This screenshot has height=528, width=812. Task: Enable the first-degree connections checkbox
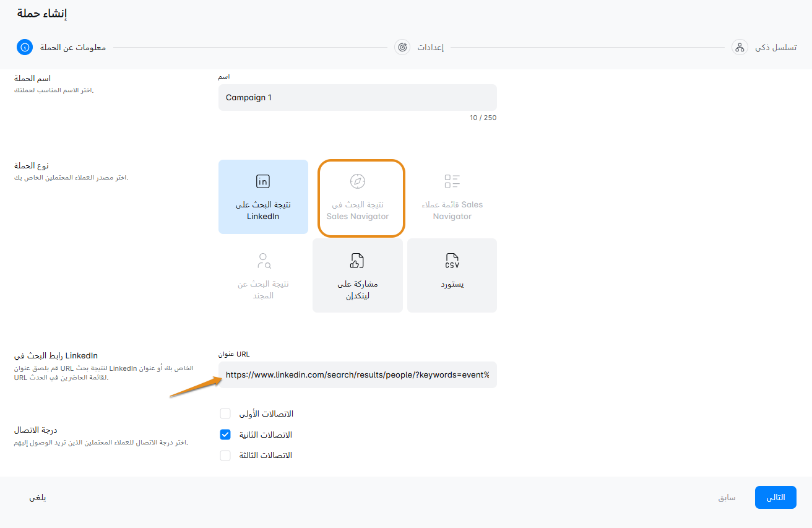point(225,413)
